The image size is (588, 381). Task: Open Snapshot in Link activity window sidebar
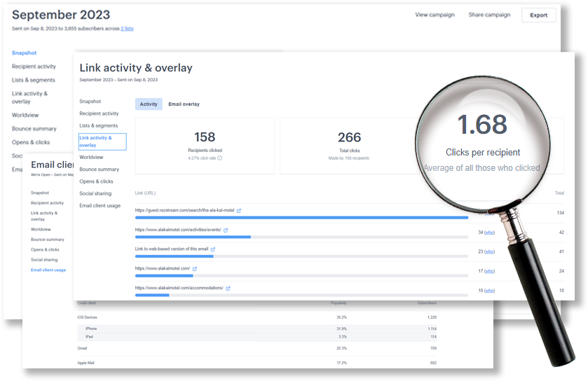point(90,102)
